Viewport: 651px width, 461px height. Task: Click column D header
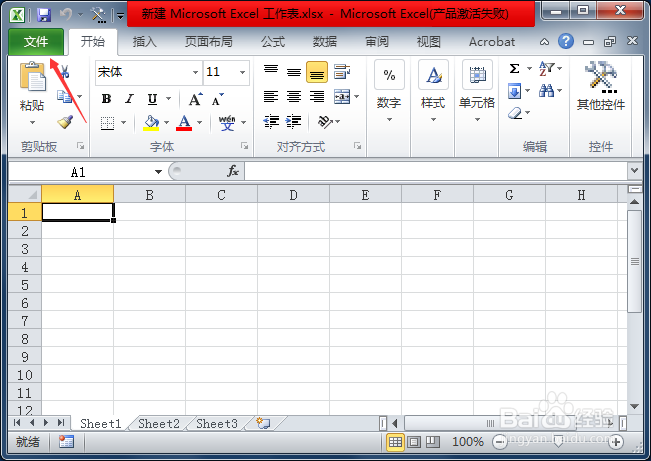click(x=294, y=194)
